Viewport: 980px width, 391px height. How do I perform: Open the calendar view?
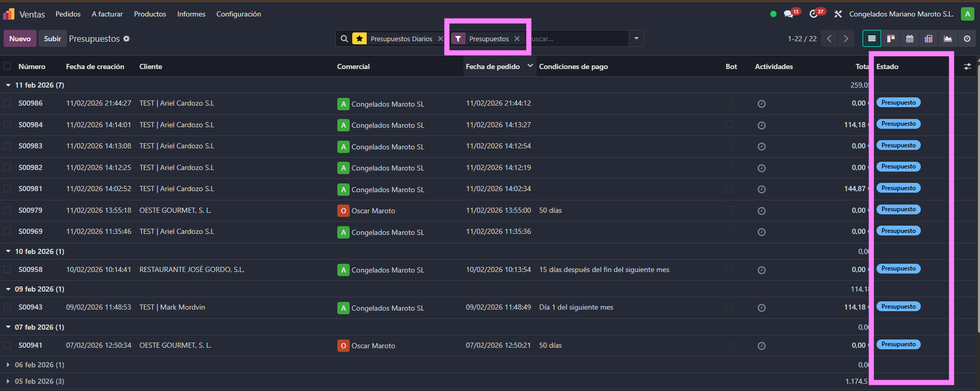point(909,39)
